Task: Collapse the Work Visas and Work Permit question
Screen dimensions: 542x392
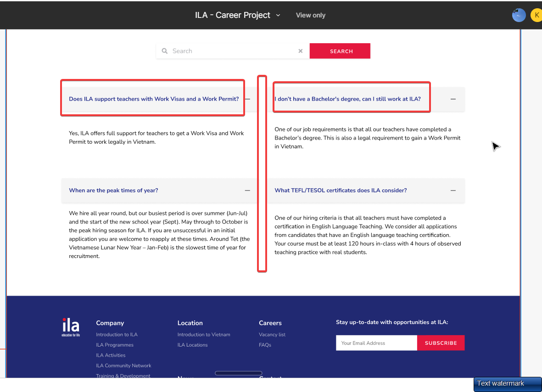Action: click(x=247, y=99)
